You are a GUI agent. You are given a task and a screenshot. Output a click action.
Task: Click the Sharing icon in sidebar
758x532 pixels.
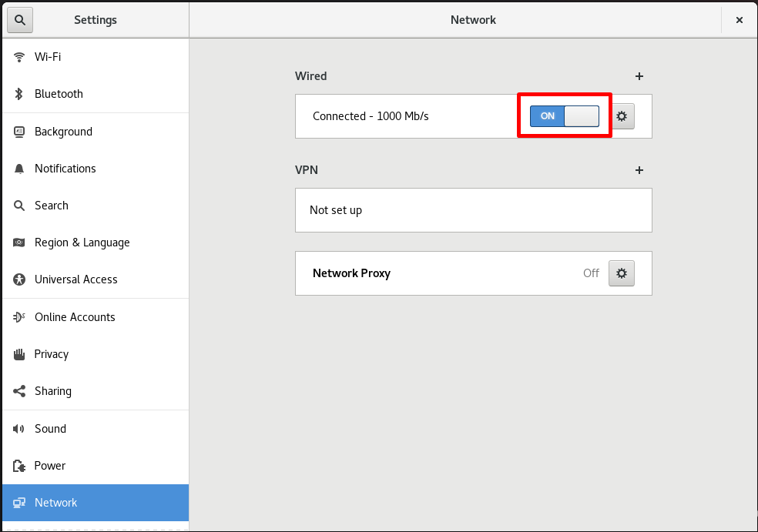[x=18, y=391]
